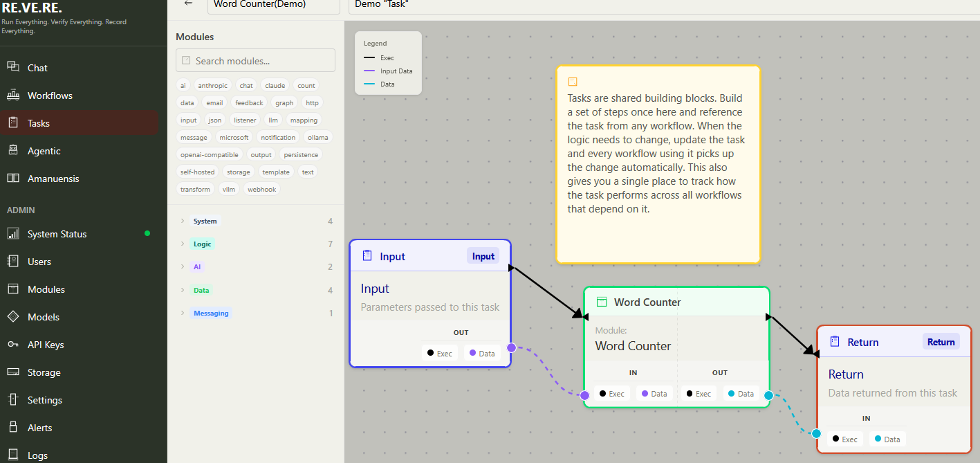Image resolution: width=980 pixels, height=463 pixels.
Task: Click Data in pill on Return node
Action: coord(887,439)
